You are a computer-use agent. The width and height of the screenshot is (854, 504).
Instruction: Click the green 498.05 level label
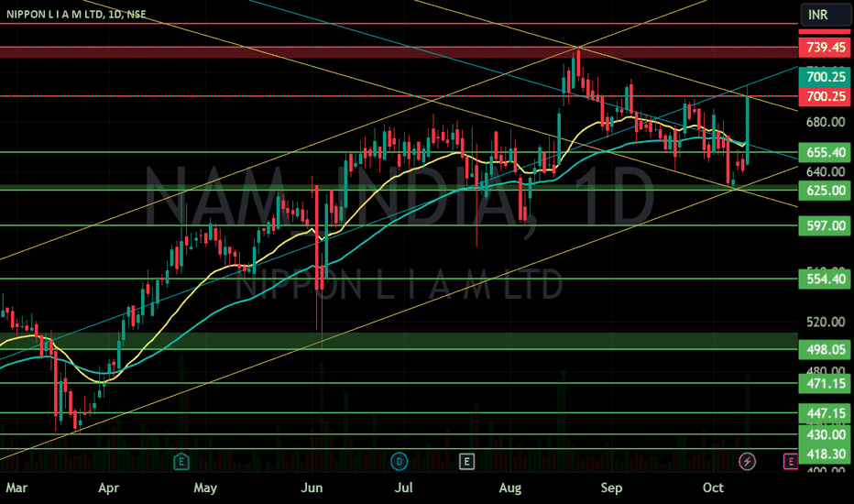click(x=825, y=349)
